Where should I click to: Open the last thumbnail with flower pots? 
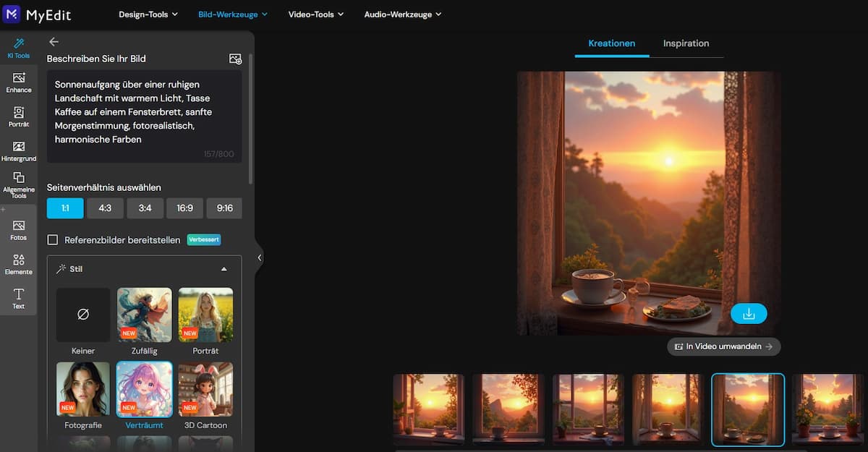tap(828, 409)
